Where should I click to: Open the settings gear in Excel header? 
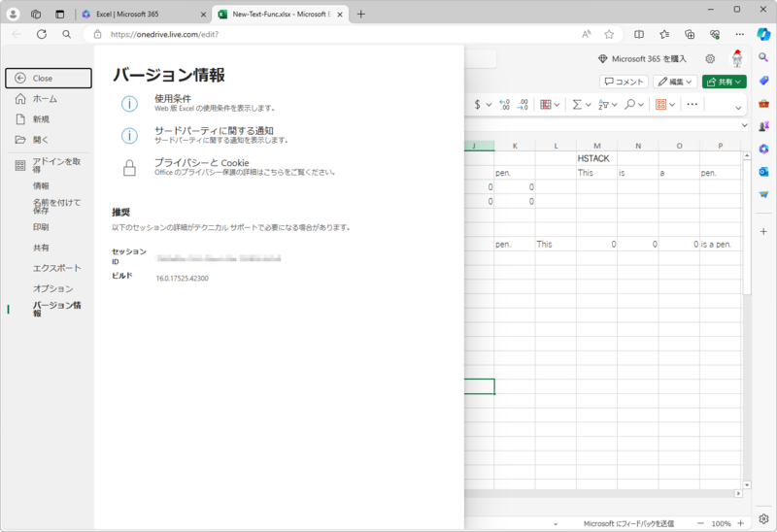point(710,58)
